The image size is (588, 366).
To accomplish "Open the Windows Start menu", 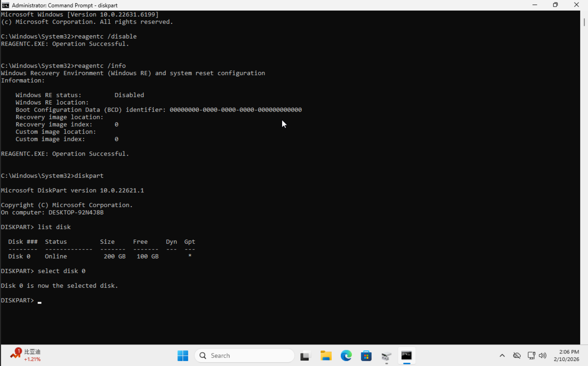I will pos(183,356).
